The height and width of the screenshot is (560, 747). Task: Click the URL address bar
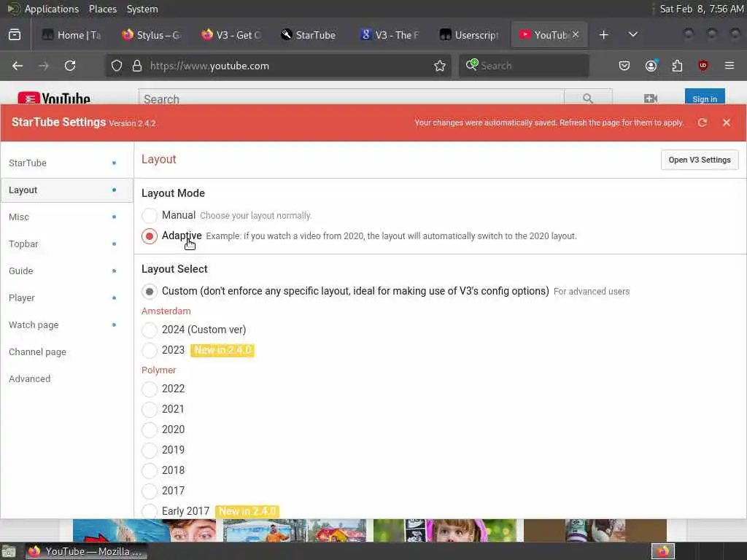(279, 66)
